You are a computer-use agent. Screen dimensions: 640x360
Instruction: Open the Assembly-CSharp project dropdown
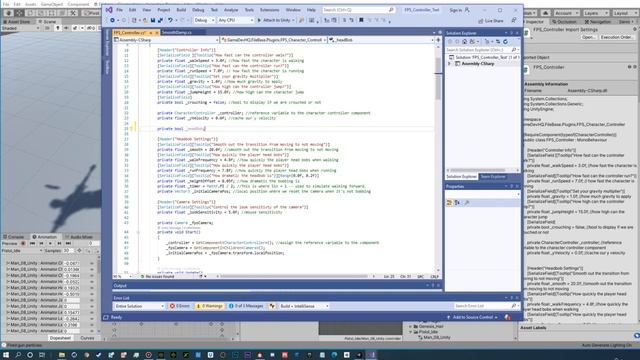[x=166, y=40]
